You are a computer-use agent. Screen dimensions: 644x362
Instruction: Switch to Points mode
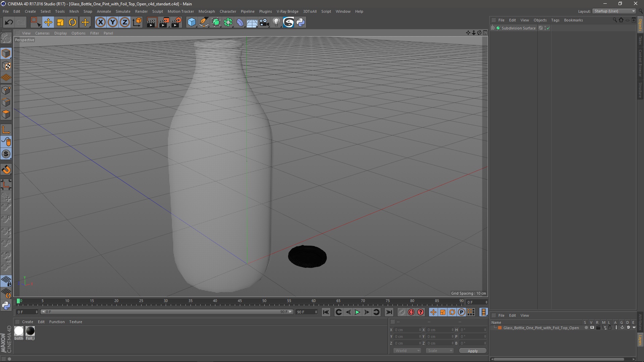tap(6, 90)
